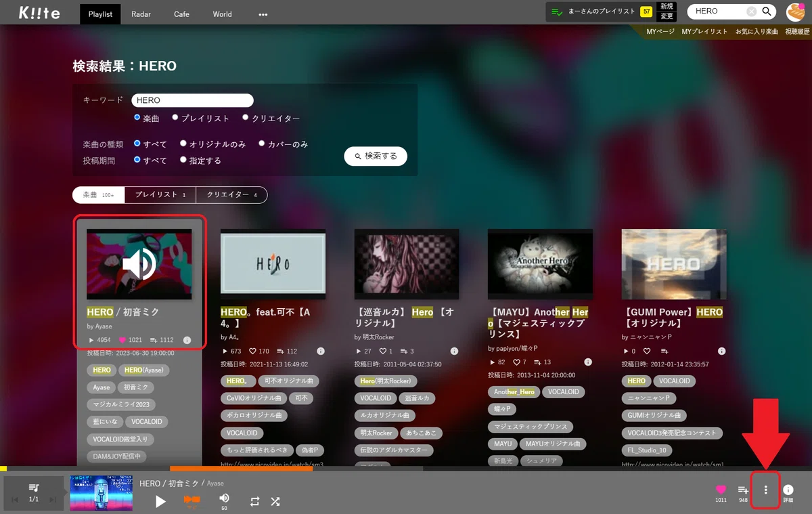Open info icon on MAYU Another Hero card
Viewport: 812px width, 514px height.
pyautogui.click(x=588, y=362)
